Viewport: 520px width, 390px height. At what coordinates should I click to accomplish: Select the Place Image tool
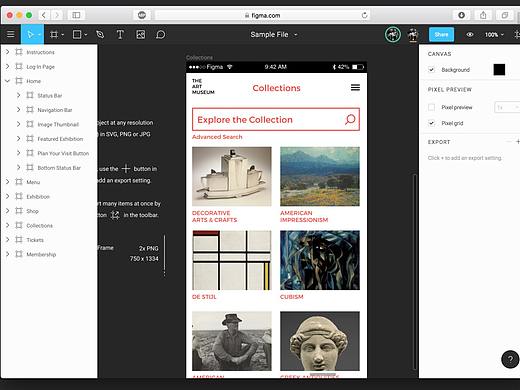[140, 34]
